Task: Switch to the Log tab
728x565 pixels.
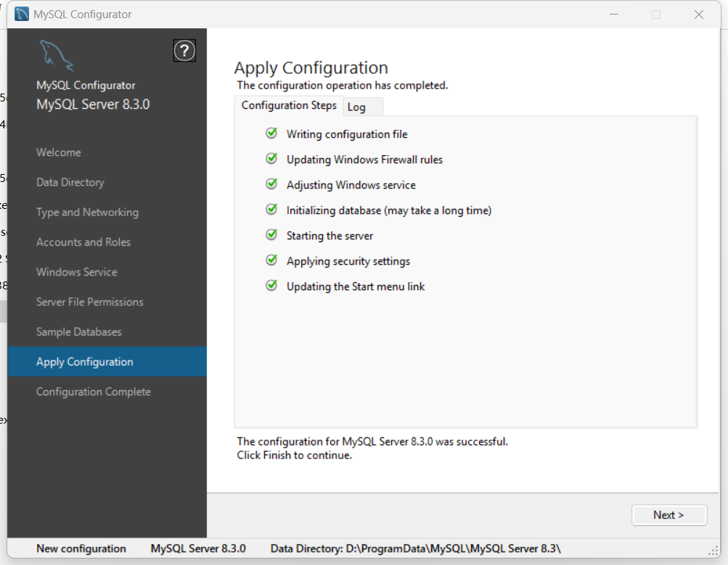Action: pos(363,107)
